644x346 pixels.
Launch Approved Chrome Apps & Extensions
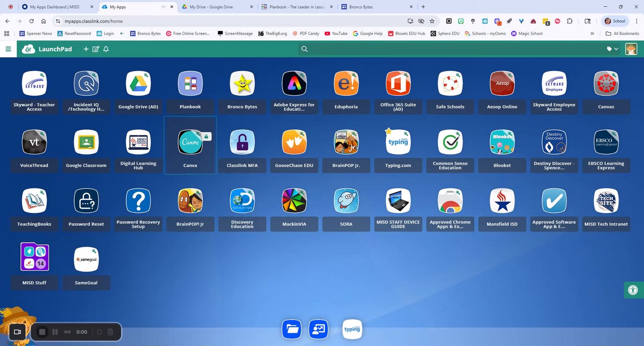pyautogui.click(x=450, y=201)
